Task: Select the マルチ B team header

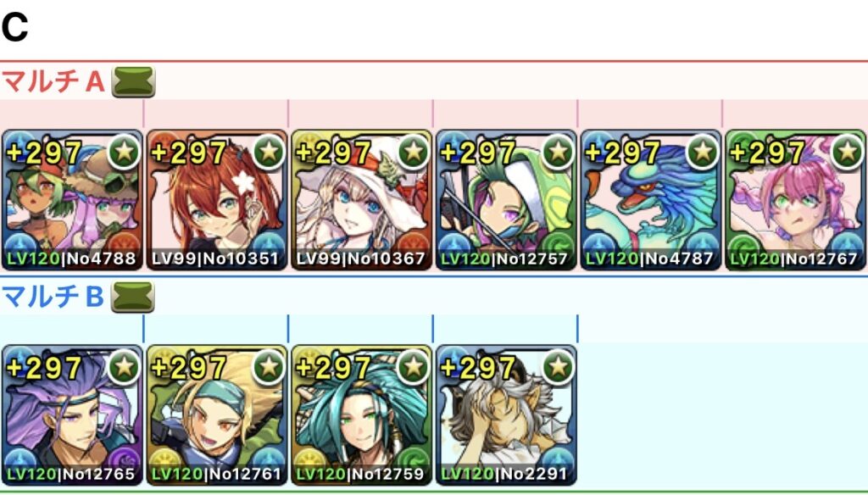Action: click(53, 298)
